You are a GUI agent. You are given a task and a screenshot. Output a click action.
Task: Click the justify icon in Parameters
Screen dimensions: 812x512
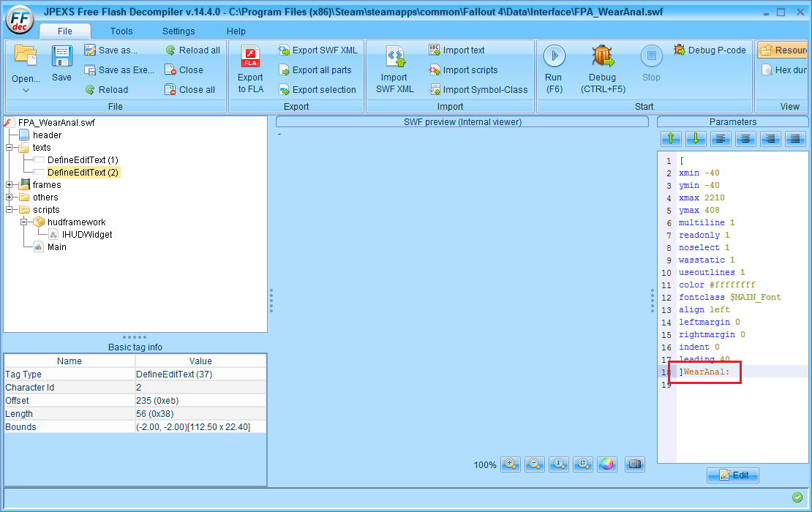click(x=795, y=139)
